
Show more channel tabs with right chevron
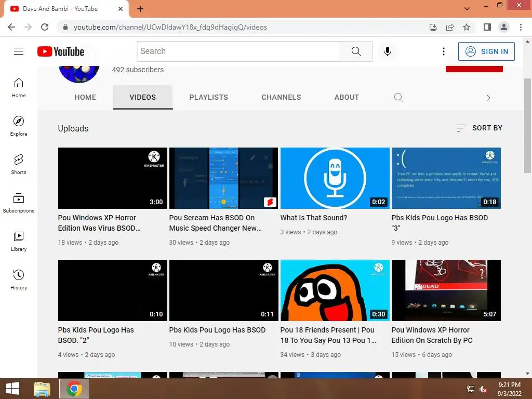(488, 98)
